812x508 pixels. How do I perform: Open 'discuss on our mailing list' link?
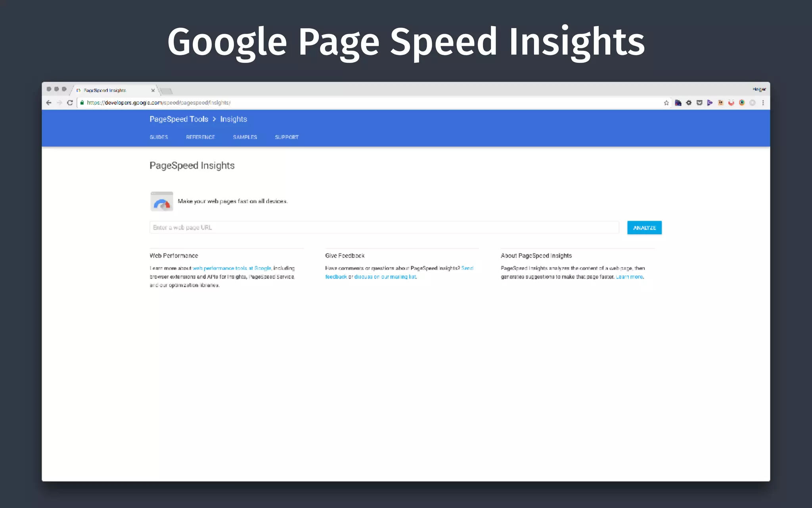385,277
